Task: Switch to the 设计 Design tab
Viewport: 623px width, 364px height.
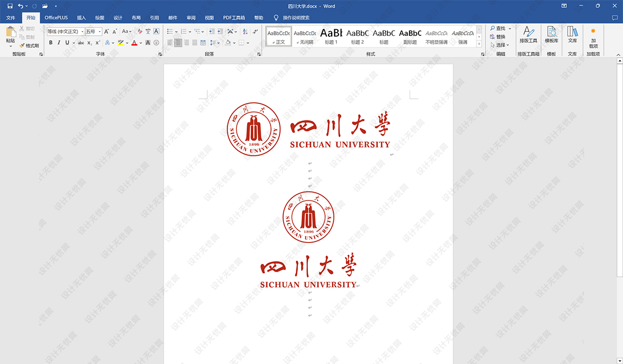Action: tap(118, 18)
